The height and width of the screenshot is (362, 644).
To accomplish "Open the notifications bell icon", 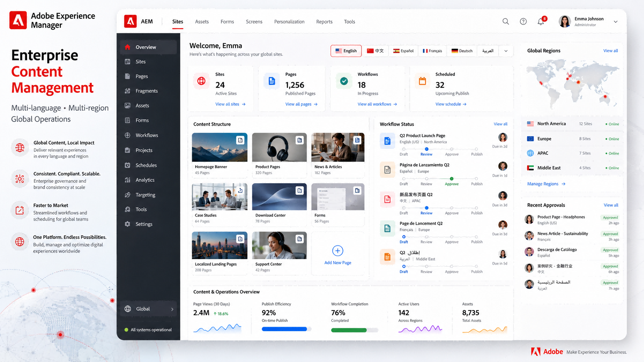I will pos(541,22).
